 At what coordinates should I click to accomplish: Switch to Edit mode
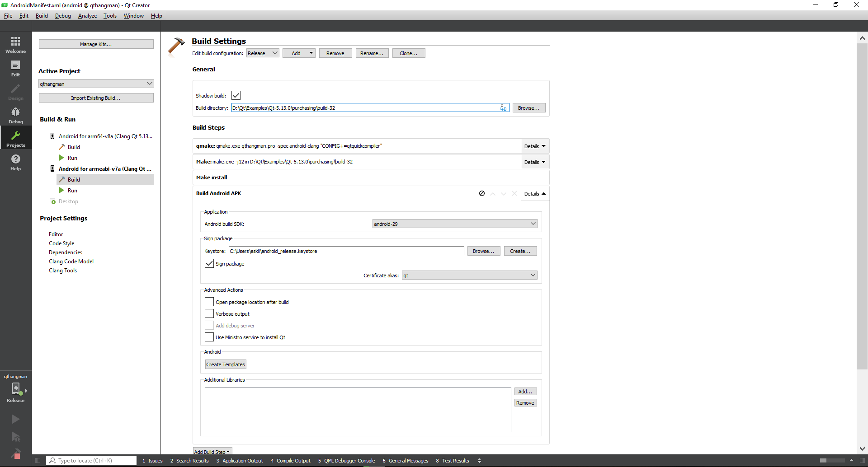(15, 68)
